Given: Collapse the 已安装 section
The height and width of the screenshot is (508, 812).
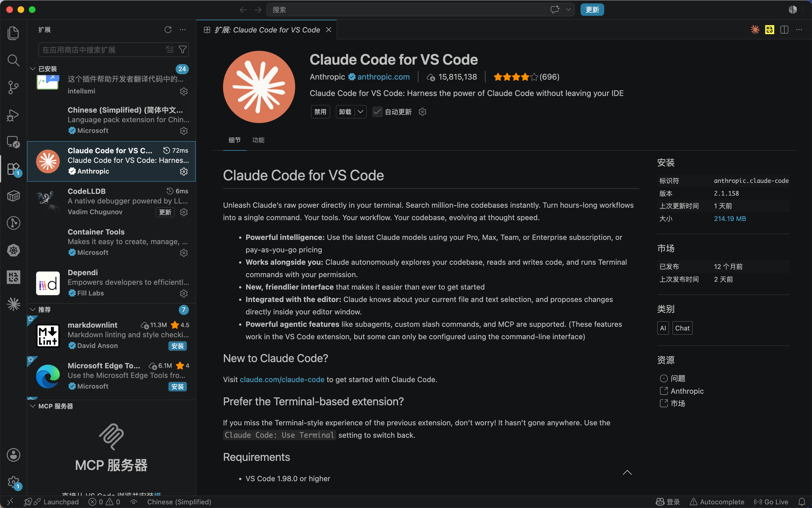Looking at the screenshot, I should tap(32, 69).
